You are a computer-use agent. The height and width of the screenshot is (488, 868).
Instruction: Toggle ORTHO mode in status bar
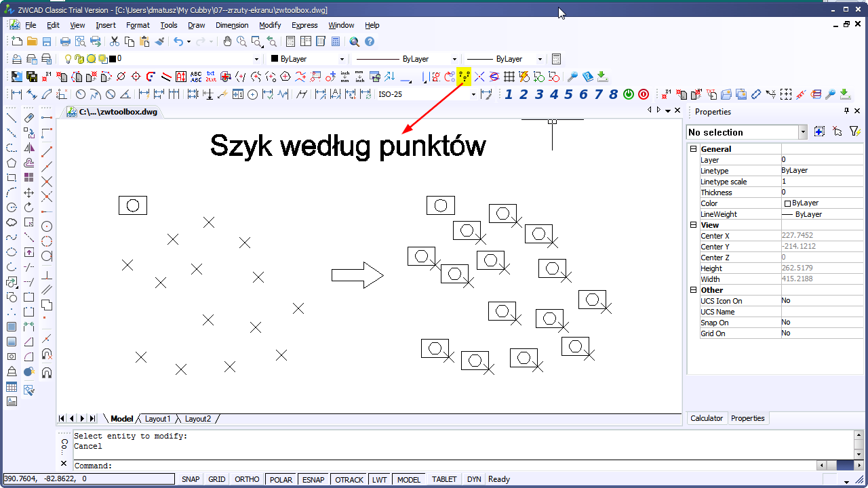point(247,479)
